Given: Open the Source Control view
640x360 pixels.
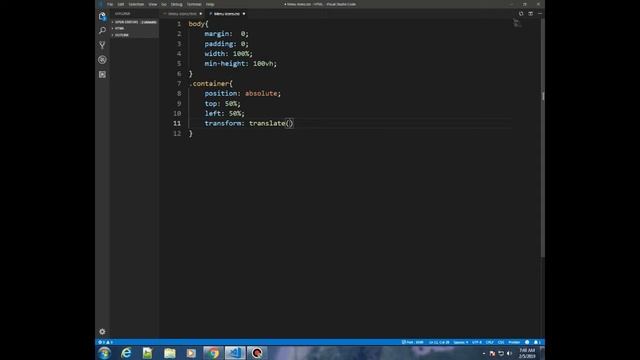Looking at the screenshot, I should [102, 45].
